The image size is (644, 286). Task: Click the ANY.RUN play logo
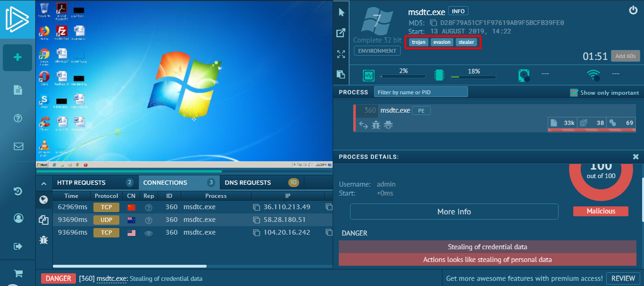pos(17,19)
